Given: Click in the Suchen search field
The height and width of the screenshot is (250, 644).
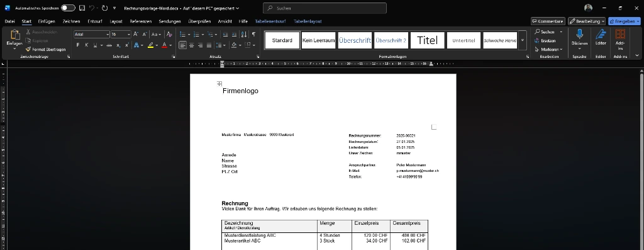Looking at the screenshot, I should [325, 8].
